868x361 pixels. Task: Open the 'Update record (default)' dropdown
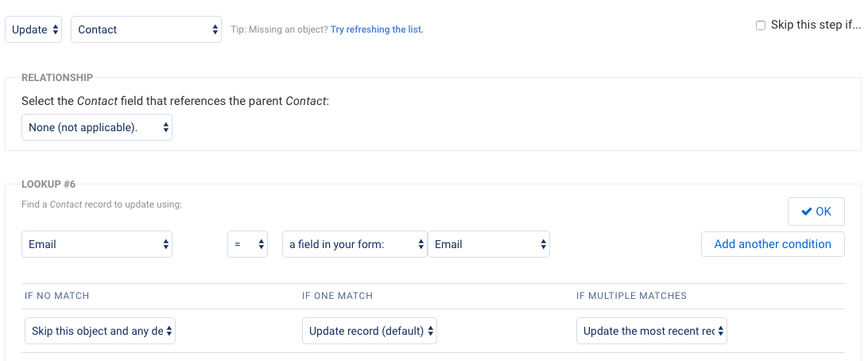370,331
